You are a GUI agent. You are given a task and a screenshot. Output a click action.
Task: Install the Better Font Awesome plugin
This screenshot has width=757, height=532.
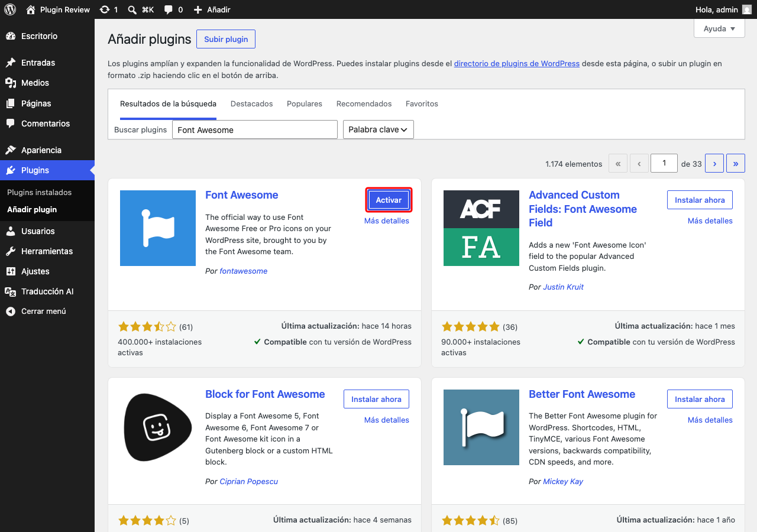tap(700, 399)
